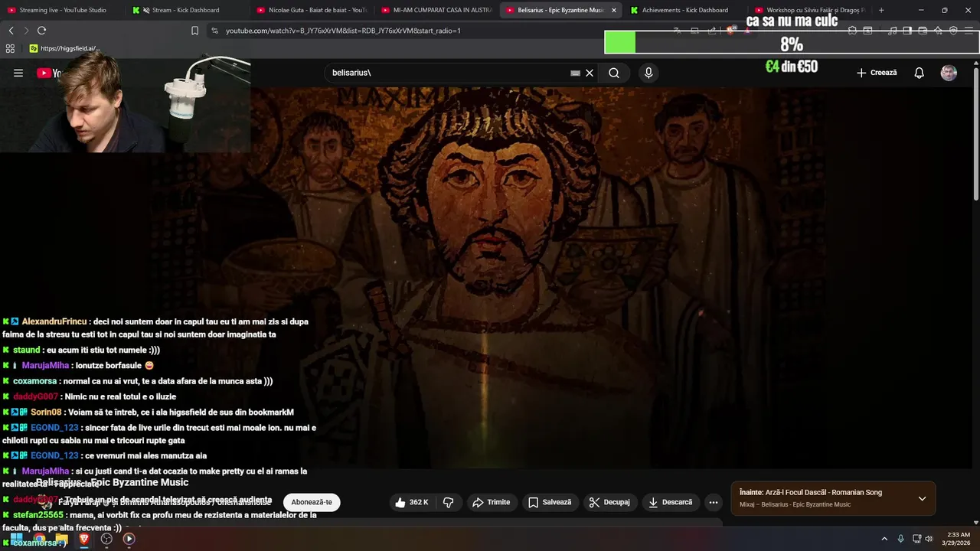
Task: Select chat username Sorin08
Action: pos(46,412)
